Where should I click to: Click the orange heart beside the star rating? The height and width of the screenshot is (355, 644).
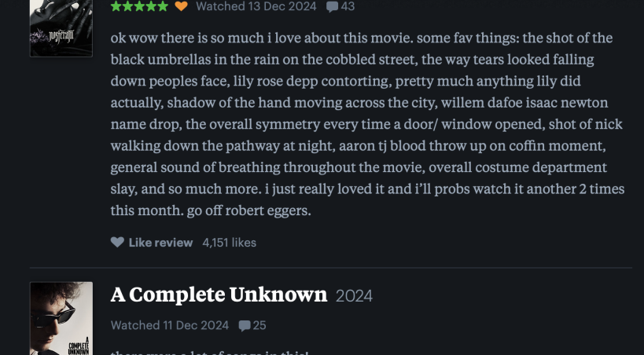click(181, 6)
